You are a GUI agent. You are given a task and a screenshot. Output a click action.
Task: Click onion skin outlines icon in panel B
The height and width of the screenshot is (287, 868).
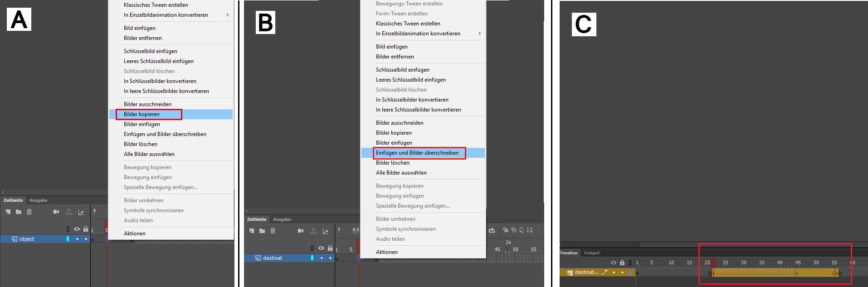pos(514,230)
